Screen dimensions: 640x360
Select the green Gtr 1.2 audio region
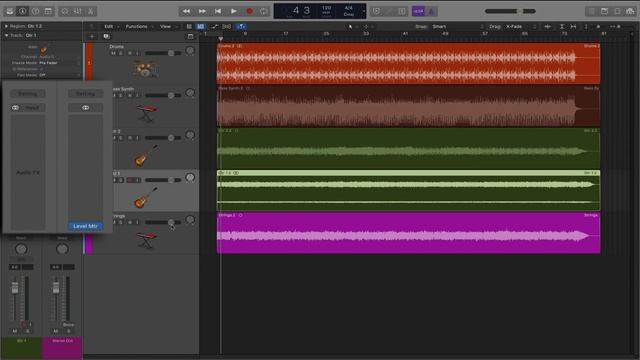coord(408,191)
